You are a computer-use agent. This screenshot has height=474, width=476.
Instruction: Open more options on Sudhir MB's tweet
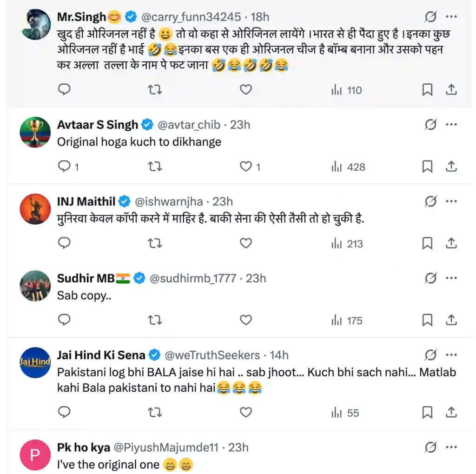[x=451, y=278]
